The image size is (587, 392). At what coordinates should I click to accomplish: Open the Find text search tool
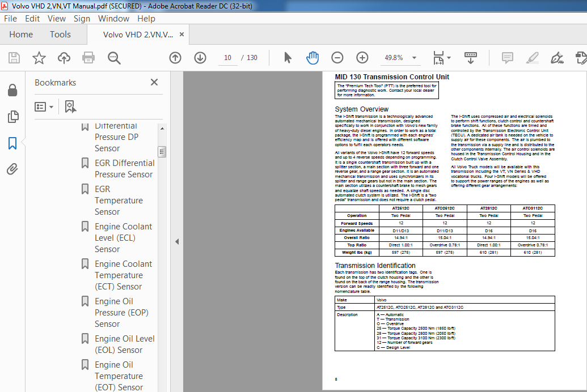[114, 58]
